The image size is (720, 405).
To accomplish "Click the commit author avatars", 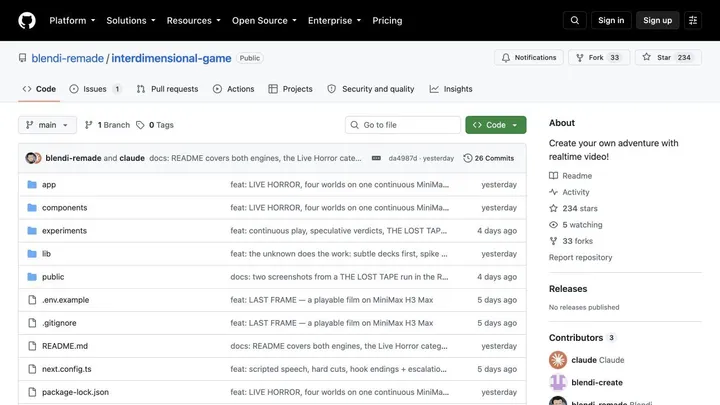I will coord(33,158).
